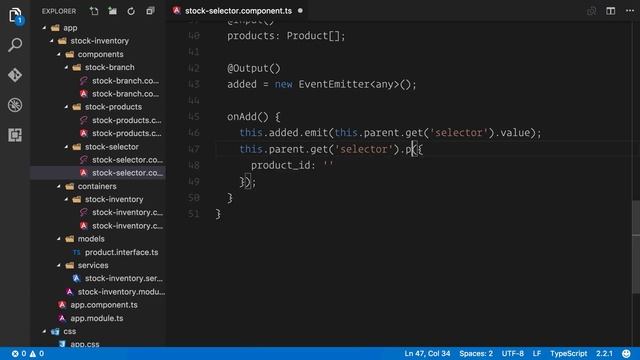The width and height of the screenshot is (640, 360).
Task: Collapse the app folder
Action: [x=44, y=28]
